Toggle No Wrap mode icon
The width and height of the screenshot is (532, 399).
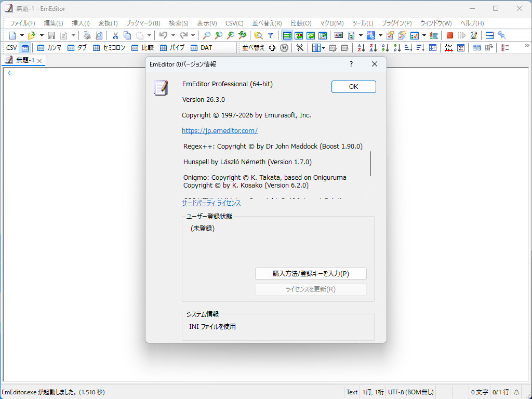[x=287, y=35]
